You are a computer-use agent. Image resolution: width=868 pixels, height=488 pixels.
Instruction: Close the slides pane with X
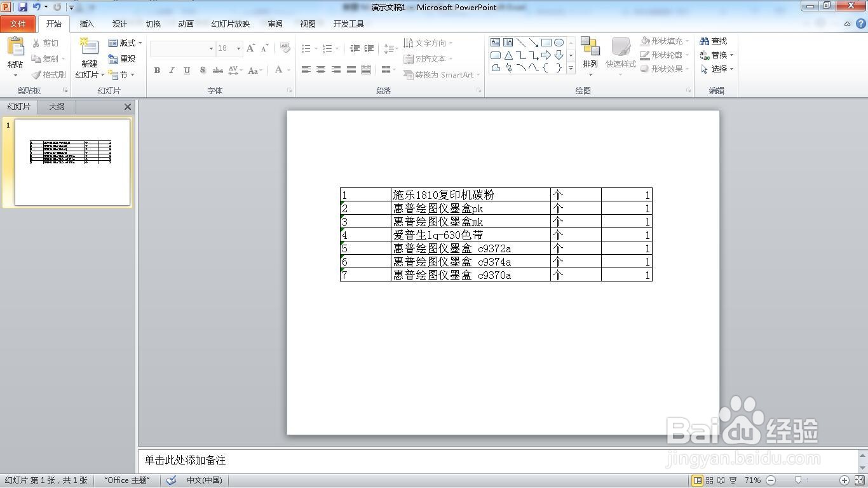coord(128,107)
